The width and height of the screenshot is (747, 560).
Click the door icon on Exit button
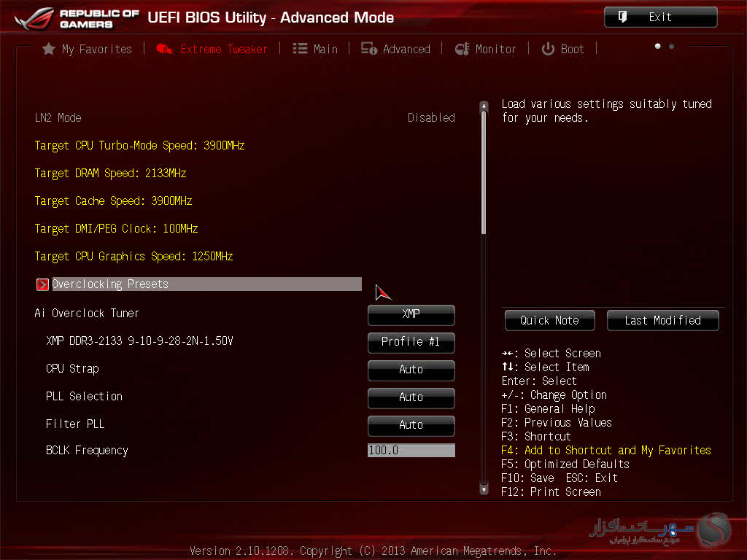[x=623, y=17]
